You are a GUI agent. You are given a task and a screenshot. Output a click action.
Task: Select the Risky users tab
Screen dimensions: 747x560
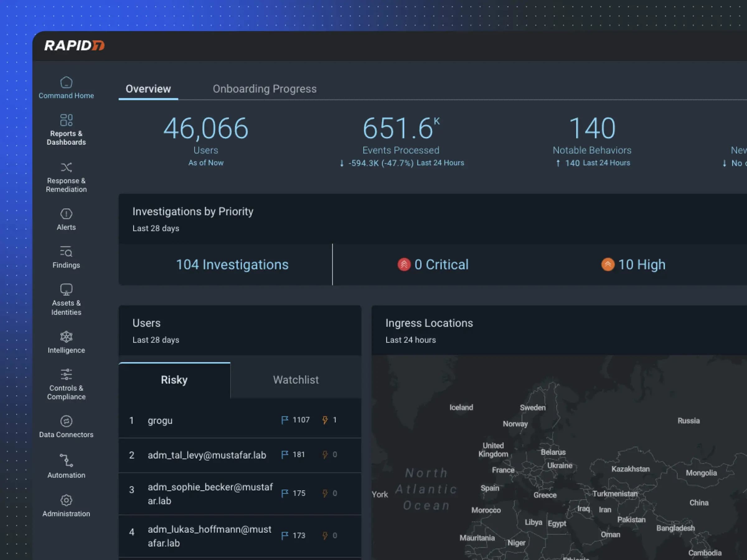(x=174, y=380)
